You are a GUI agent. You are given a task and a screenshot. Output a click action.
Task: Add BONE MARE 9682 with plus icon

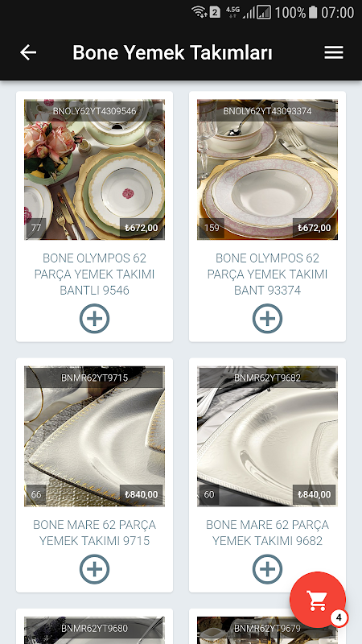click(267, 569)
